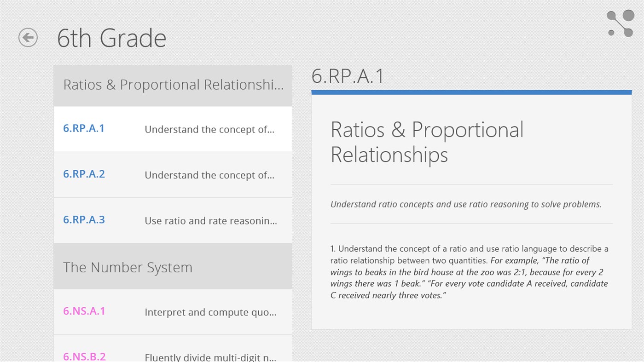Expand the 6.RP.A.3 rate reasoning entry
The height and width of the screenshot is (362, 644).
[173, 220]
